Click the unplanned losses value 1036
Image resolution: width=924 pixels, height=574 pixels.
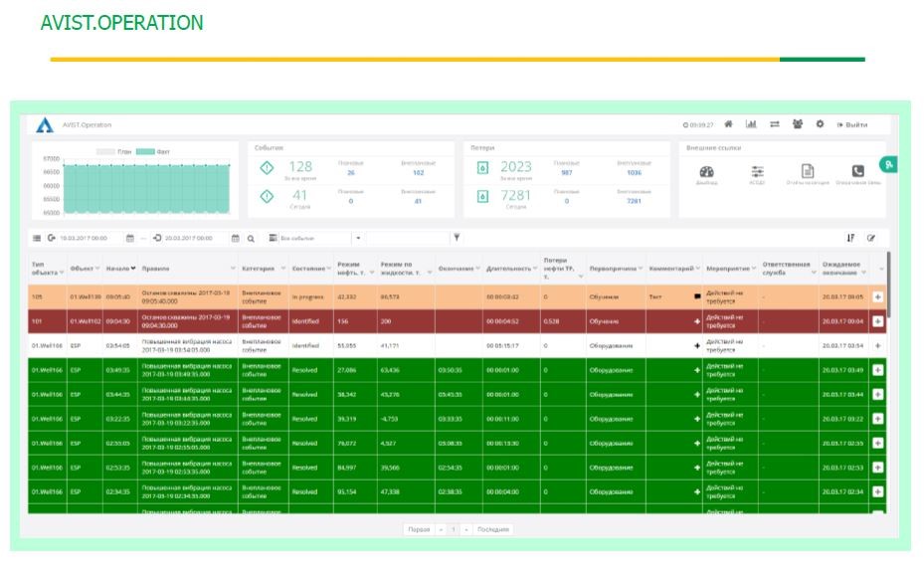[635, 173]
